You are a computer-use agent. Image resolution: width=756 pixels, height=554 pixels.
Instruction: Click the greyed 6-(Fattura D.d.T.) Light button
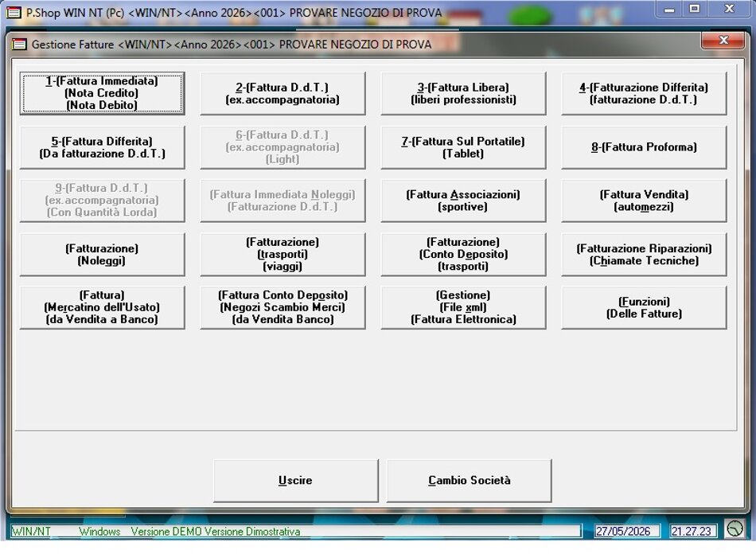coord(283,147)
